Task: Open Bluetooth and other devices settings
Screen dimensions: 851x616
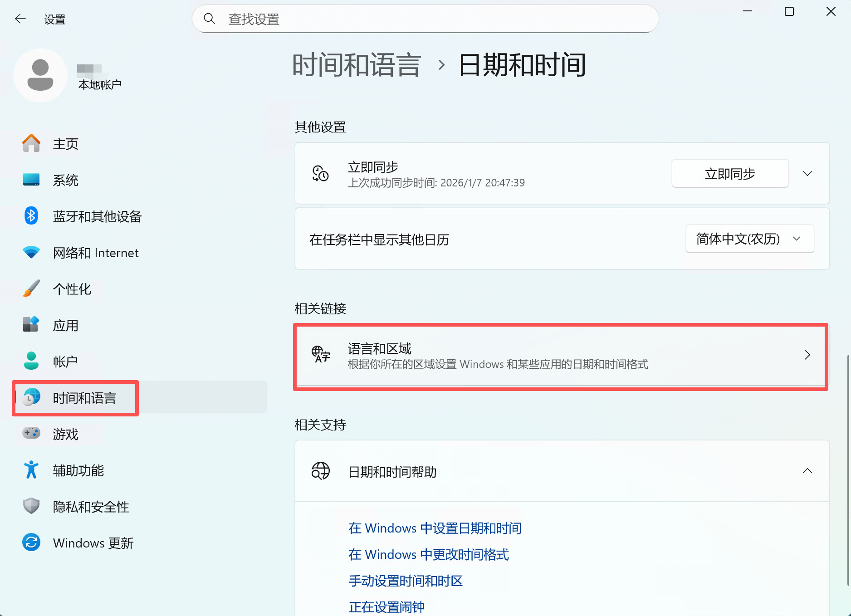Action: point(31,216)
